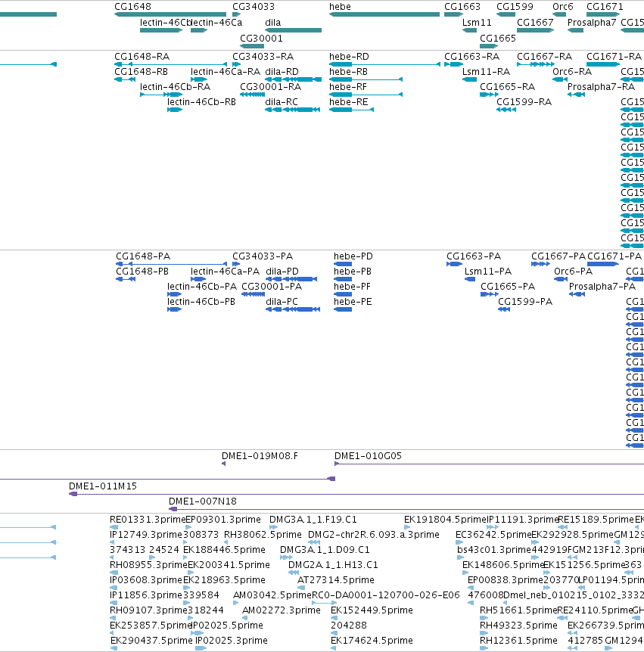Click BAC clone label DME1-019M08.F

coord(260,456)
